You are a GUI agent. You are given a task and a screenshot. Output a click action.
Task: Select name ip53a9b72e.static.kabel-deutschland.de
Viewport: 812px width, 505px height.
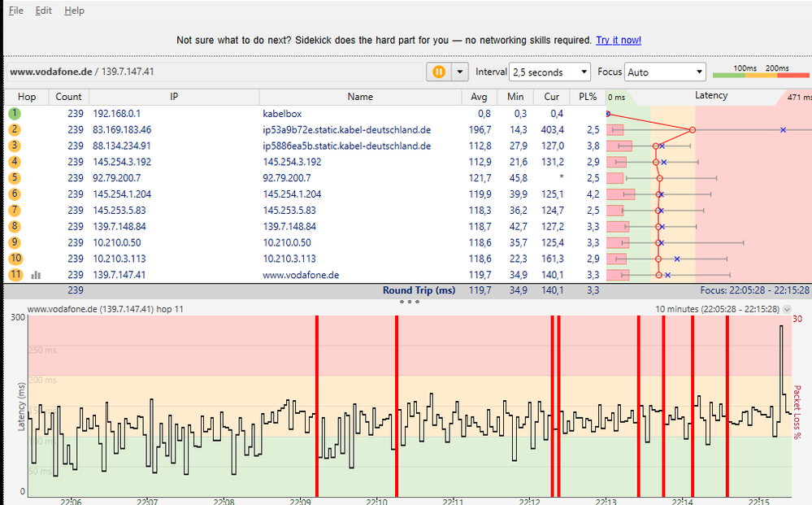[346, 129]
